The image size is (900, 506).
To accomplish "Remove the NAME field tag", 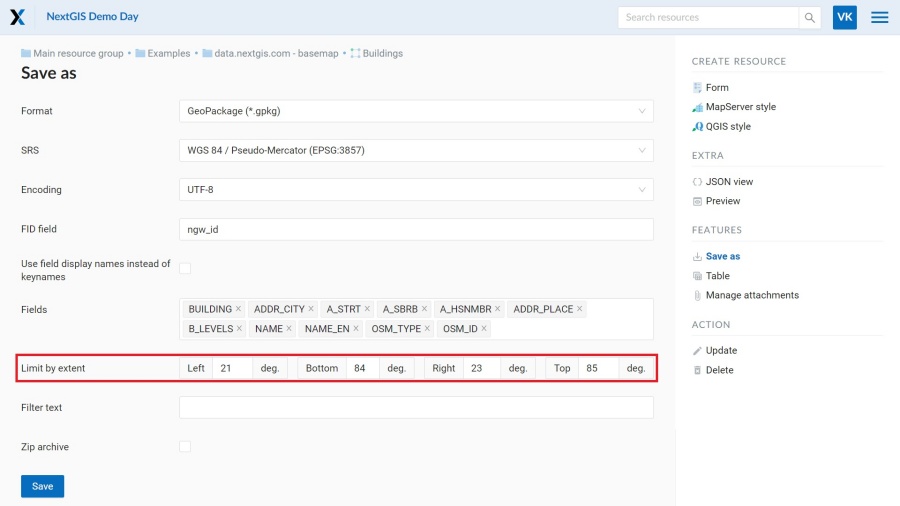I will click(289, 328).
